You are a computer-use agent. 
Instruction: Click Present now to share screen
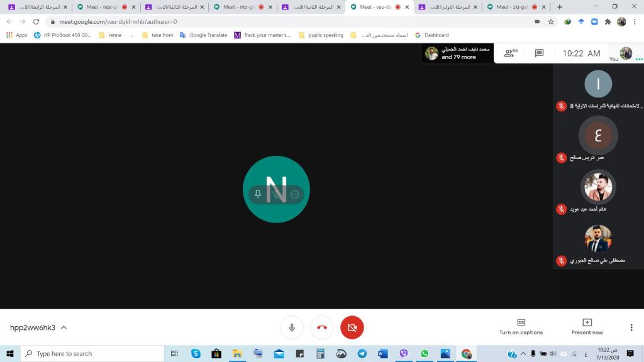tap(587, 327)
